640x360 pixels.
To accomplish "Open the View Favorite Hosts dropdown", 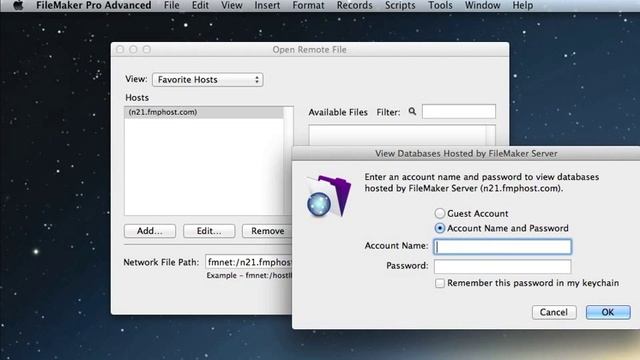I will pyautogui.click(x=207, y=80).
